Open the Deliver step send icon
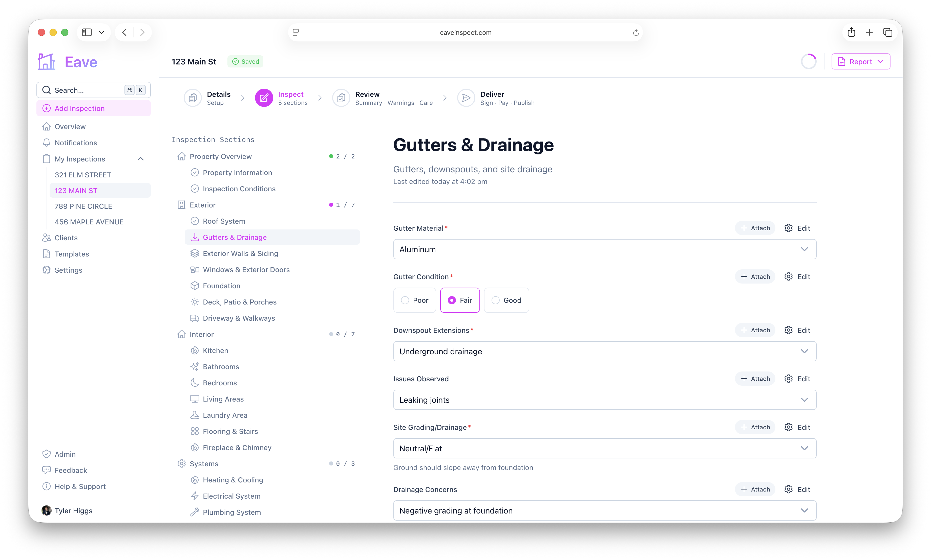Screen dimensions: 931x560 (466, 98)
